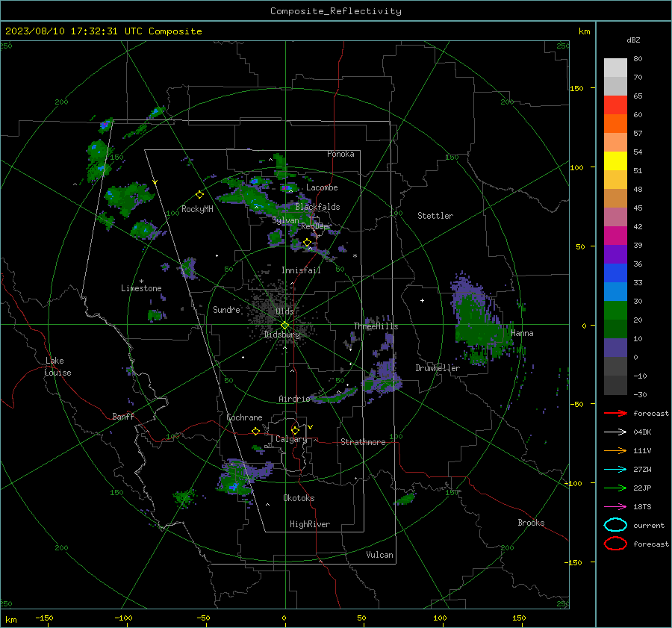Image resolution: width=672 pixels, height=628 pixels.
Task: Click the Brooks town label
Action: click(531, 523)
